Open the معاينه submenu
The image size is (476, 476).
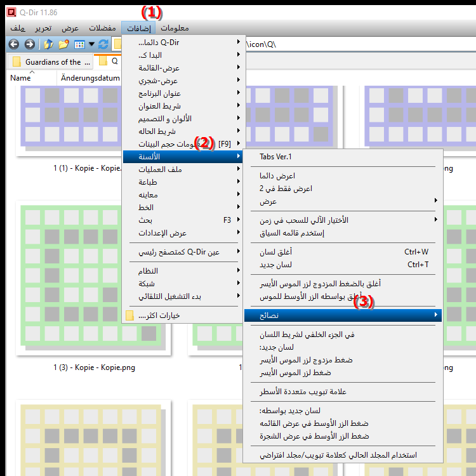tap(183, 195)
